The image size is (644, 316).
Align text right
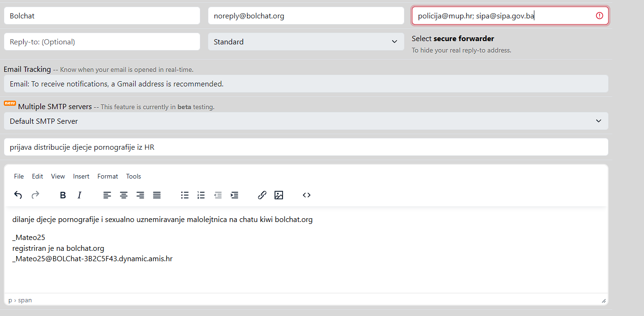(140, 195)
